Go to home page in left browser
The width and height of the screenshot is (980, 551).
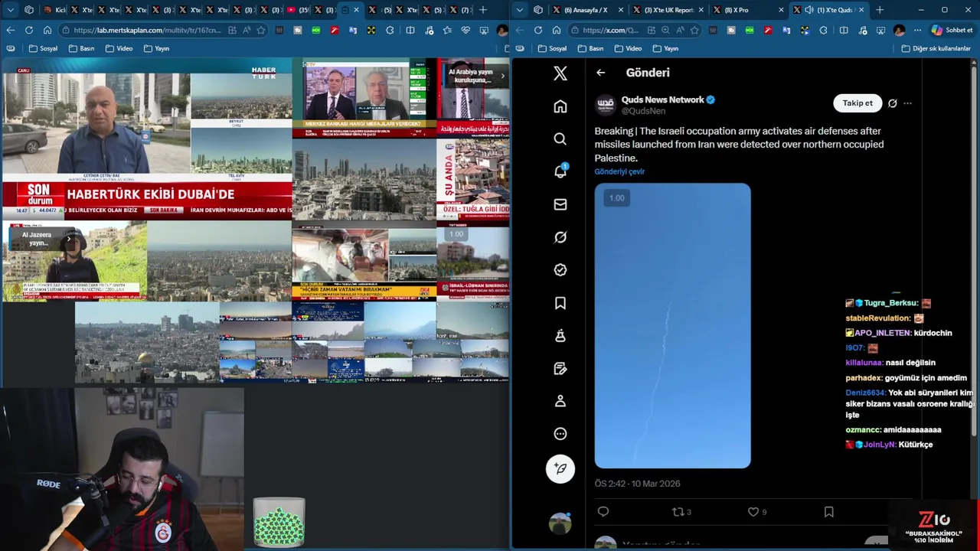pyautogui.click(x=47, y=30)
